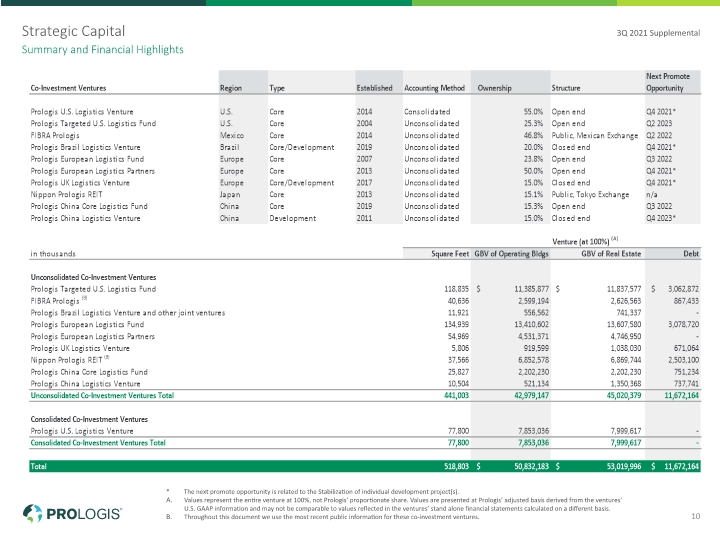Click the 671,064 debt value
The width and height of the screenshot is (720, 540).
click(x=686, y=349)
